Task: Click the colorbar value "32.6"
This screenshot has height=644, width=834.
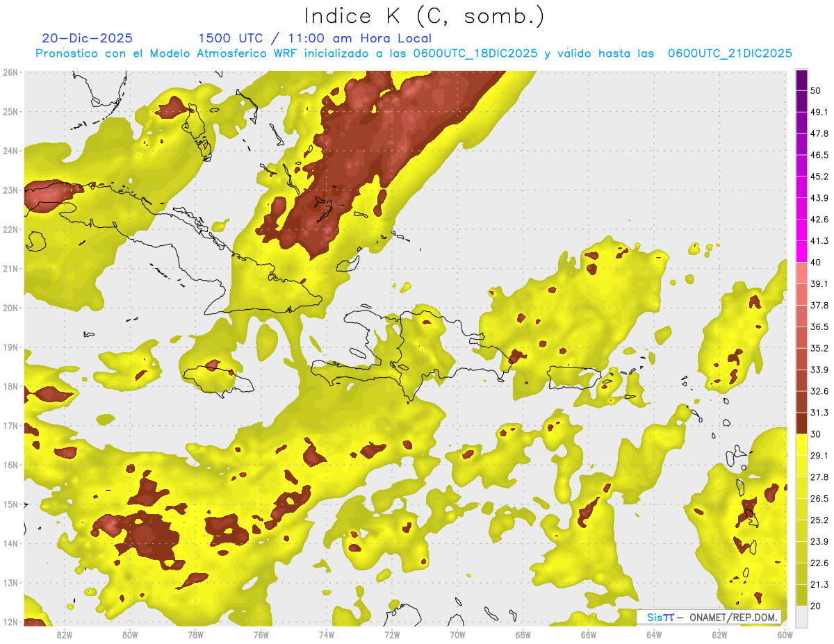Action: 819,391
